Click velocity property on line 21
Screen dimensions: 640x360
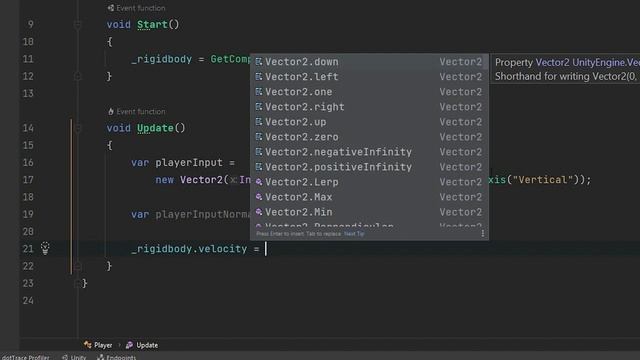[x=222, y=249]
